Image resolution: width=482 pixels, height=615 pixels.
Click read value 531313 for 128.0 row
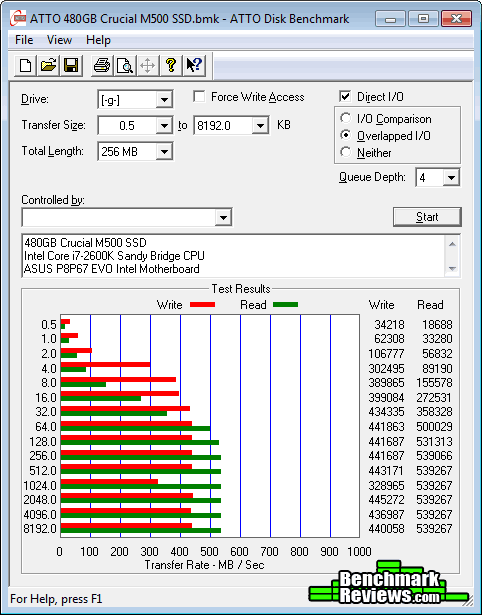434,442
